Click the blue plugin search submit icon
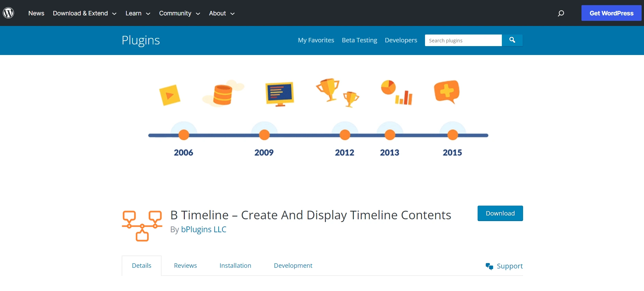Image resolution: width=644 pixels, height=291 pixels. pyautogui.click(x=512, y=40)
